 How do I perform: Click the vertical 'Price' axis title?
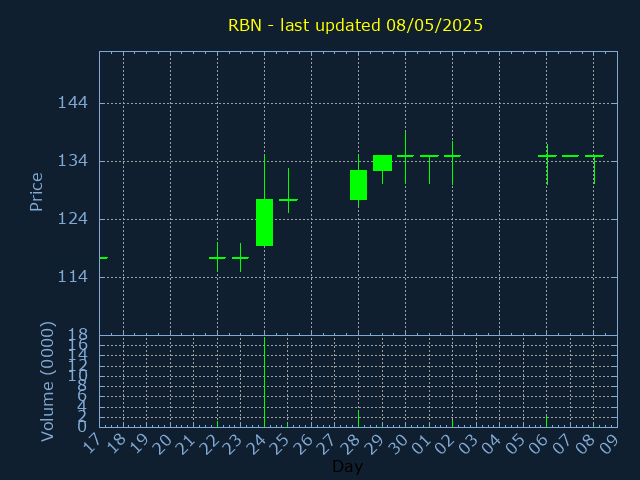(36, 192)
